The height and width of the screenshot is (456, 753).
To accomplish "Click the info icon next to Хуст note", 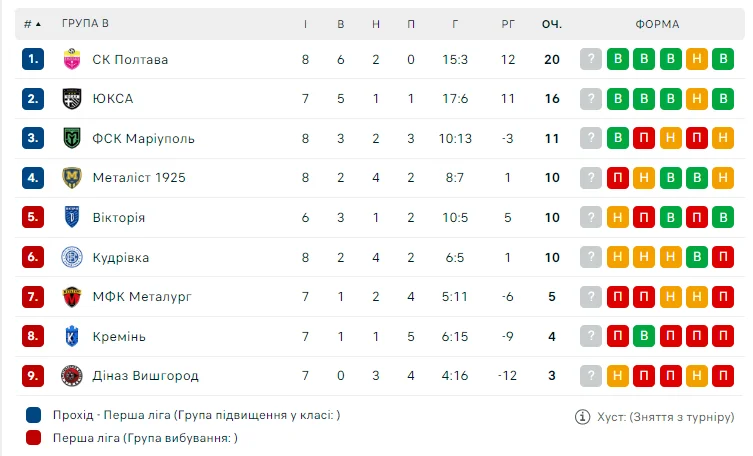I will [x=582, y=416].
